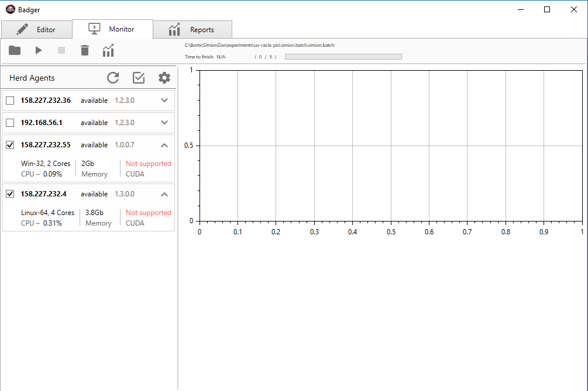Collapse details for agent 158.227.232.4

click(164, 194)
